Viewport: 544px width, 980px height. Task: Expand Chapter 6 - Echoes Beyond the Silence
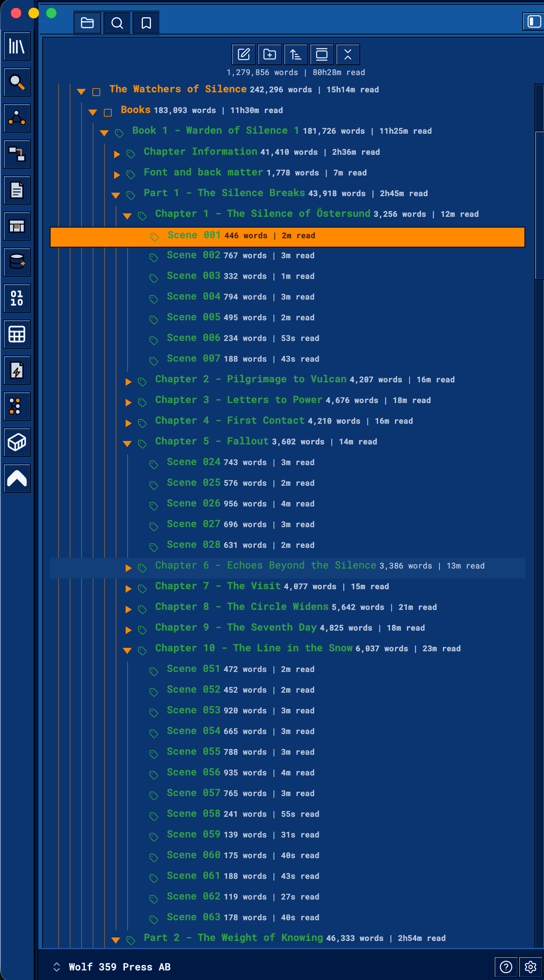128,568
